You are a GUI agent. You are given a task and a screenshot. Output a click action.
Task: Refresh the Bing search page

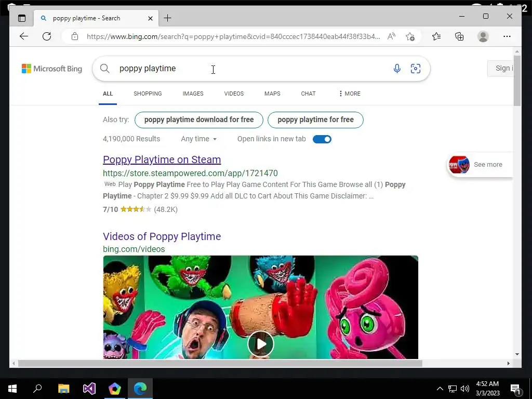(x=47, y=36)
